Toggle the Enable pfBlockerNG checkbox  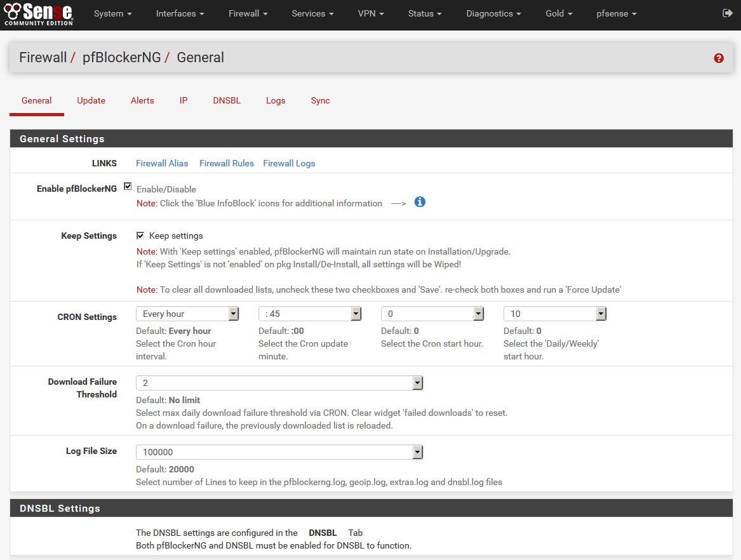128,187
